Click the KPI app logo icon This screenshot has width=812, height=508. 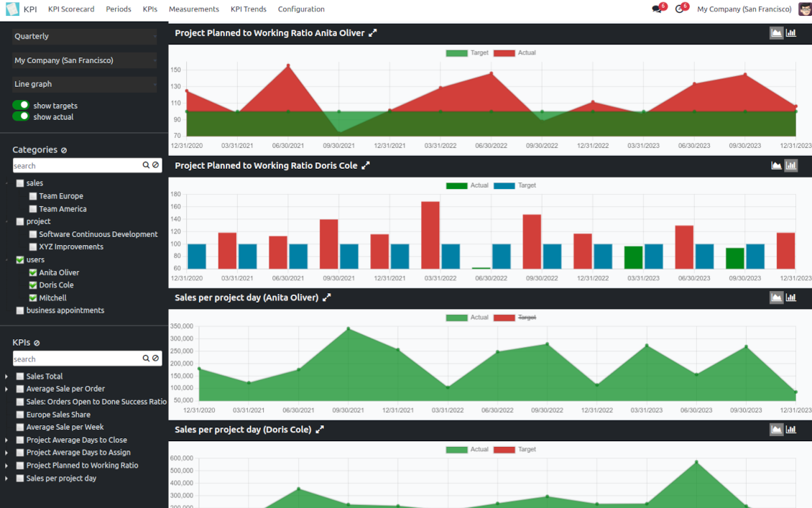point(12,9)
